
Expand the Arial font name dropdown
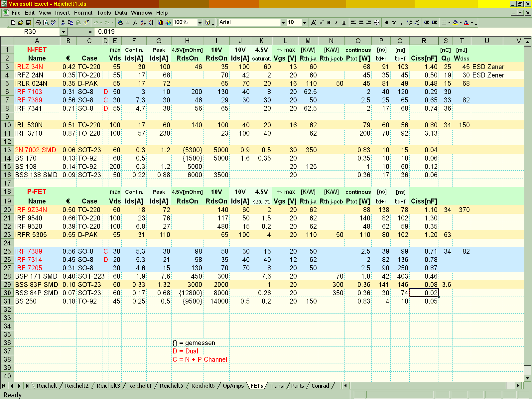[x=283, y=23]
